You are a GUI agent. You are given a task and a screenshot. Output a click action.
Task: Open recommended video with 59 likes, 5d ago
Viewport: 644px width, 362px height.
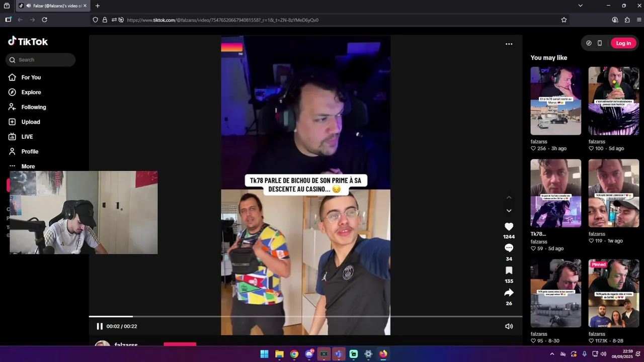[555, 193]
